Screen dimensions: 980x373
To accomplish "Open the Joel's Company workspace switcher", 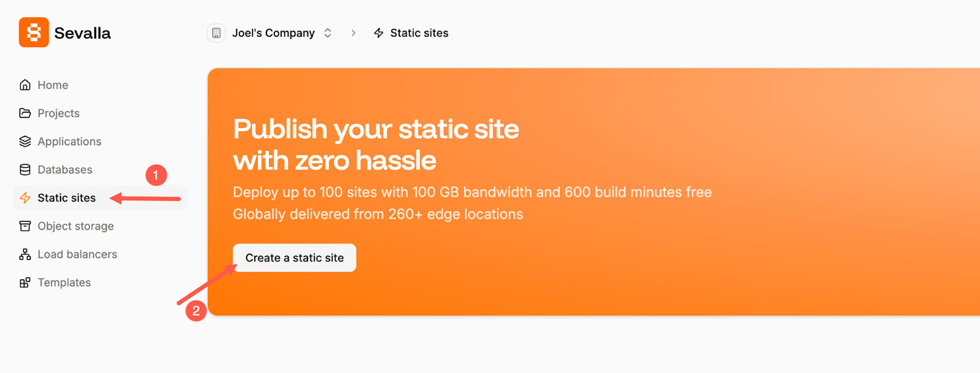I will (273, 32).
